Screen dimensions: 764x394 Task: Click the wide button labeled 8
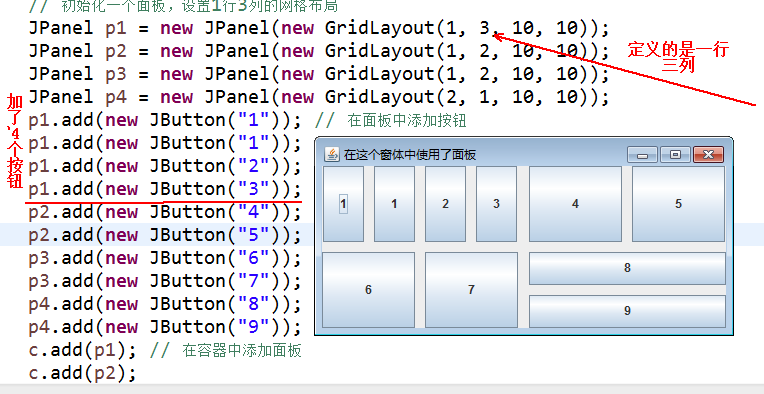click(x=627, y=268)
